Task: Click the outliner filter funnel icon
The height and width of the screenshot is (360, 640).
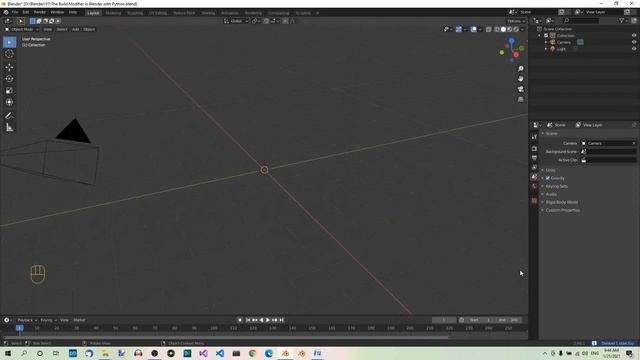Action: [622, 20]
